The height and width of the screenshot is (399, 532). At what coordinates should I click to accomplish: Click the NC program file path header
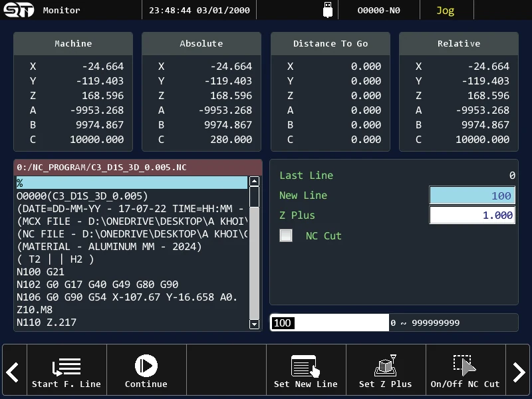click(138, 168)
